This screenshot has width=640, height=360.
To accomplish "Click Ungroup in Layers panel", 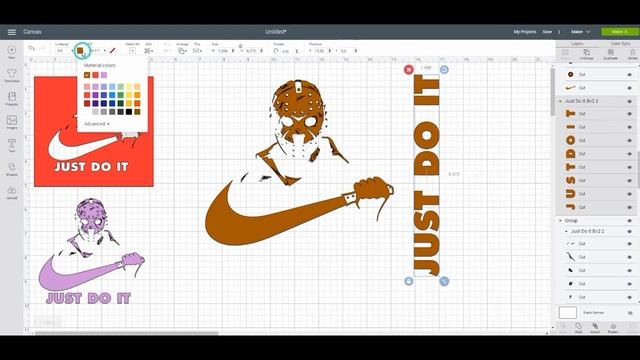I will pos(587,54).
